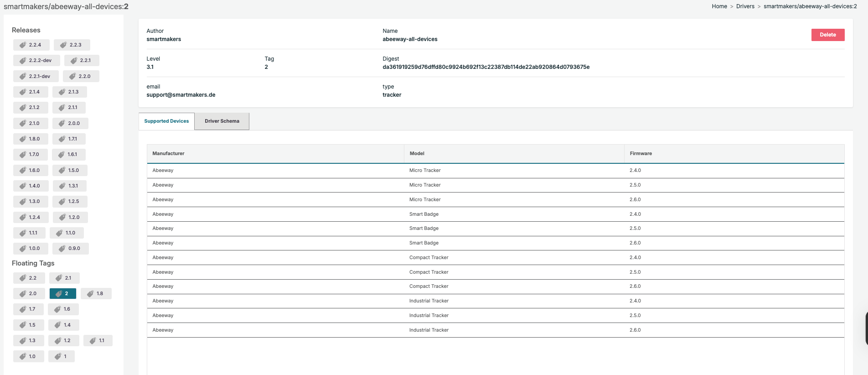Switch to floating tag 1
The height and width of the screenshot is (375, 868).
coord(62,356)
